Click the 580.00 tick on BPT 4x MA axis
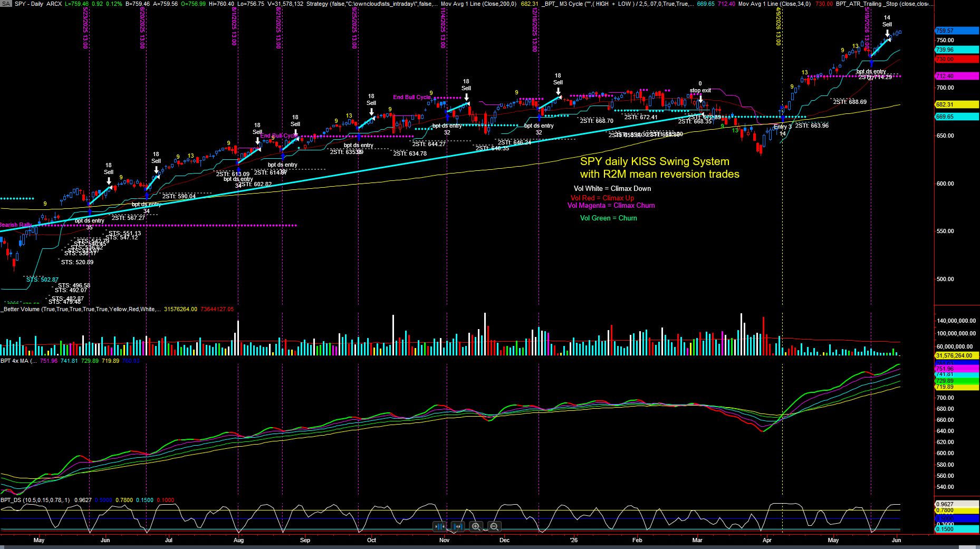The height and width of the screenshot is (549, 980). point(945,465)
